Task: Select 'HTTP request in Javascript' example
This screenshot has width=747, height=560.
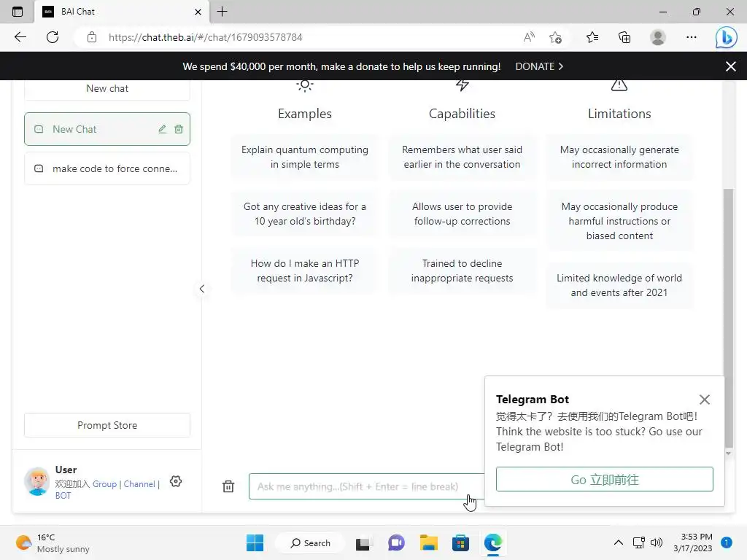Action: pos(305,271)
